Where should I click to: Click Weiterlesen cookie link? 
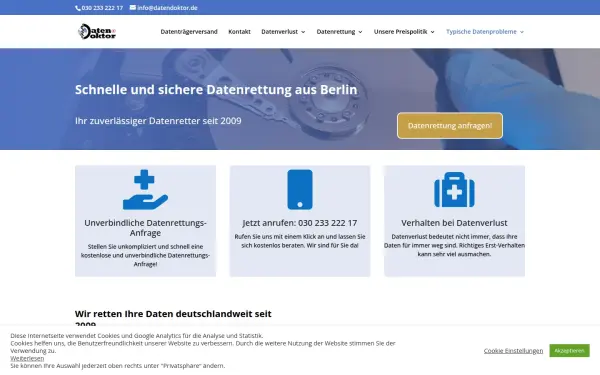tap(27, 359)
